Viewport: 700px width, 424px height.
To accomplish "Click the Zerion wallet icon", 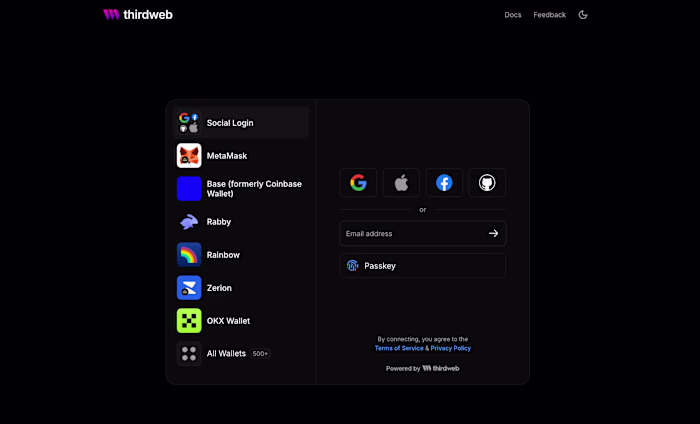I will tap(189, 288).
